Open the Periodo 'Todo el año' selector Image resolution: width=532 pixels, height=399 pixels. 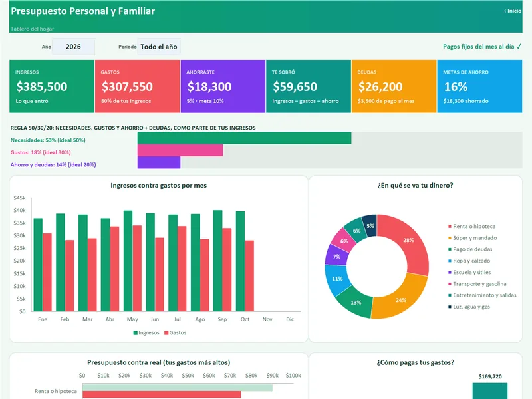click(x=159, y=47)
